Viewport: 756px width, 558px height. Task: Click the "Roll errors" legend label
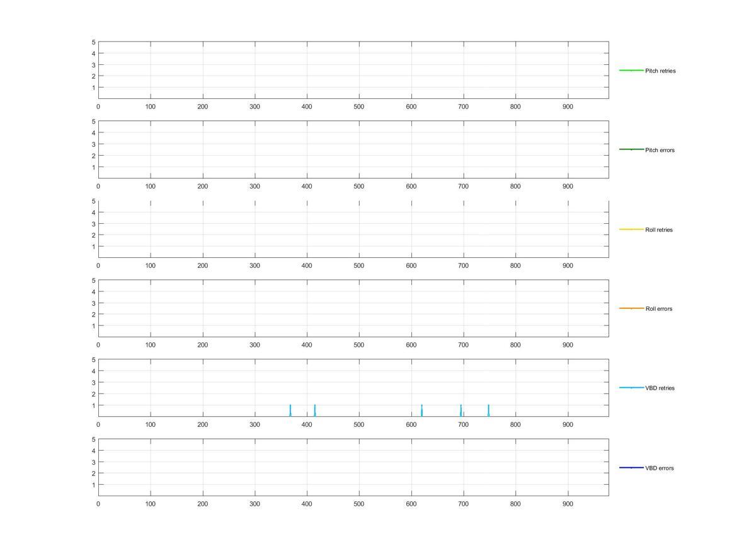click(x=658, y=308)
